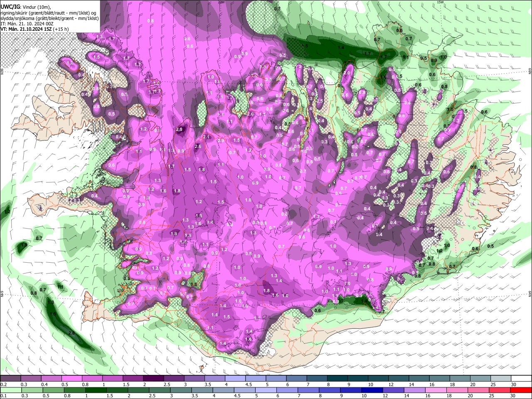This screenshot has width=532, height=399.
Task: Click the 'VT: Mán. 21.10.2024 15Z' valid time
Action: point(26,29)
